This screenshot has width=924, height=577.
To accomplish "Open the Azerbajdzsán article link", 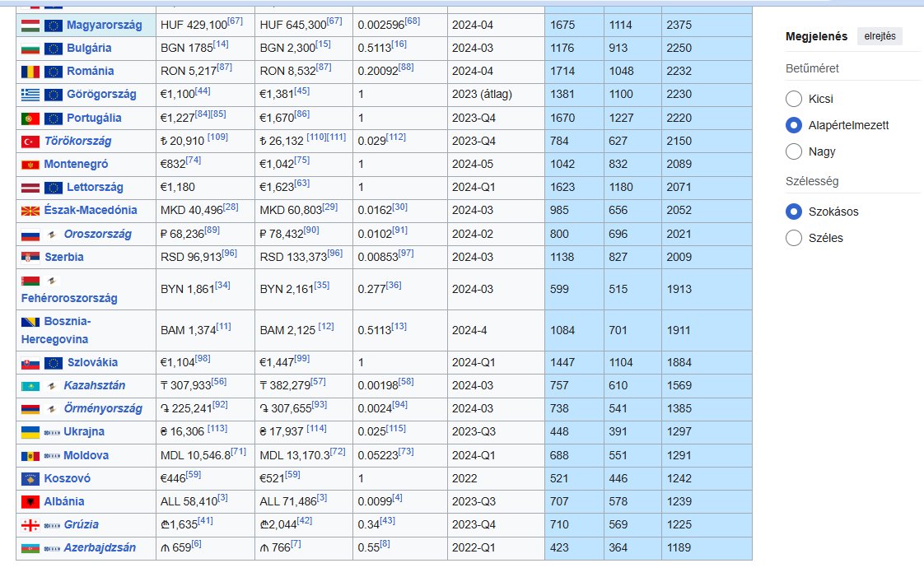I will coord(100,548).
